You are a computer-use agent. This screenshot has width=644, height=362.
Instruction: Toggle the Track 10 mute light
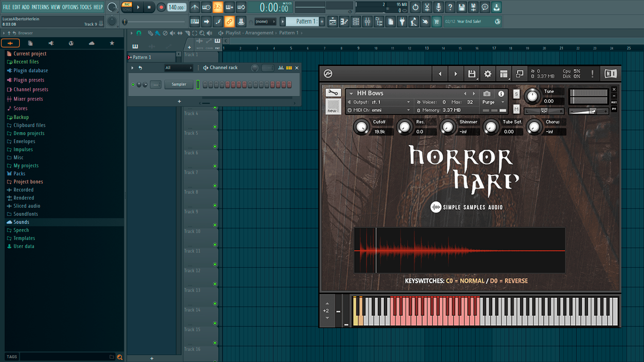pos(215,245)
